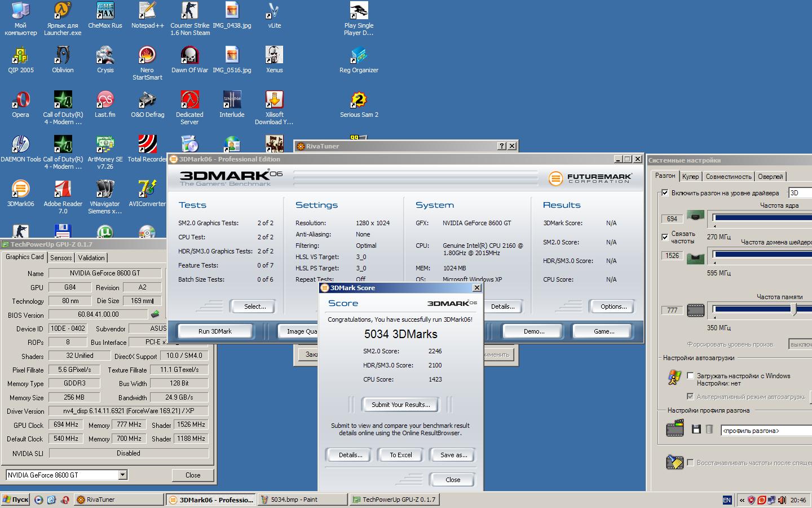Open the Мой компьютер desktop icon
Viewport: 812px width, 508px height.
tap(20, 19)
